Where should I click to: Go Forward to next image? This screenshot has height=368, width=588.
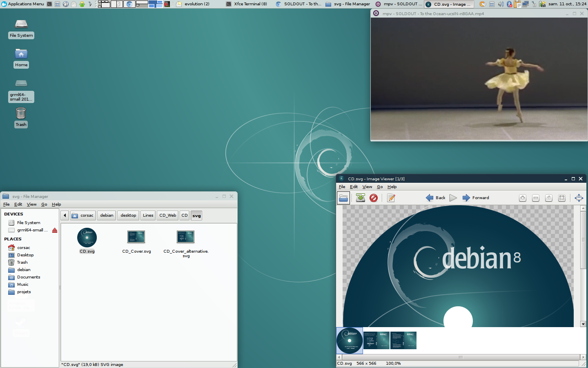click(476, 198)
